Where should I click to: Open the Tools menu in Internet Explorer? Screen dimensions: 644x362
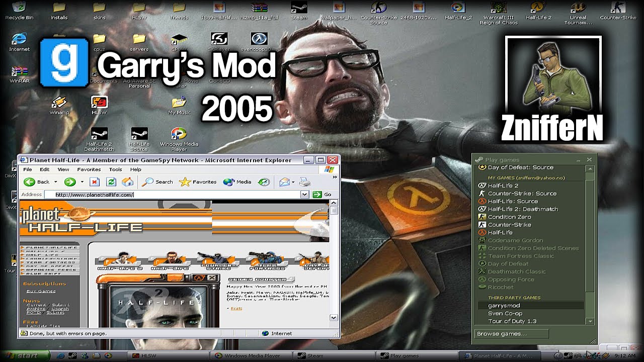[x=116, y=169]
